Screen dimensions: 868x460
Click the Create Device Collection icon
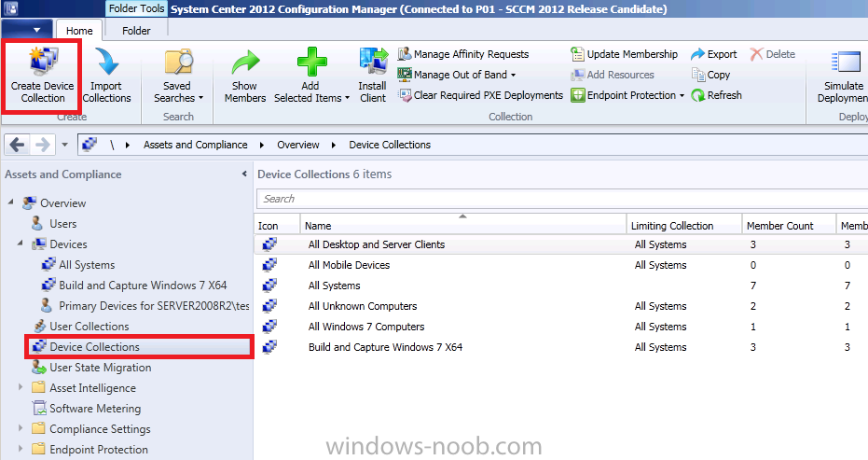[43, 62]
